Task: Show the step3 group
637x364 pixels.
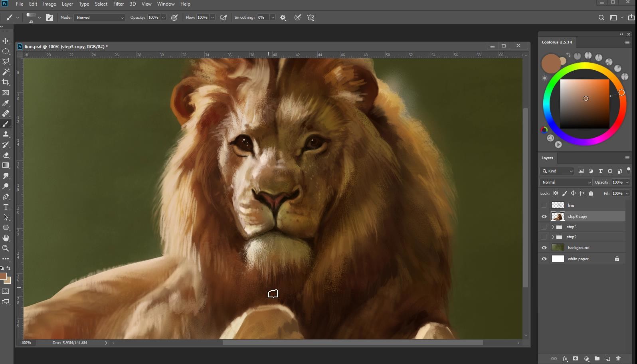Action: (x=544, y=227)
